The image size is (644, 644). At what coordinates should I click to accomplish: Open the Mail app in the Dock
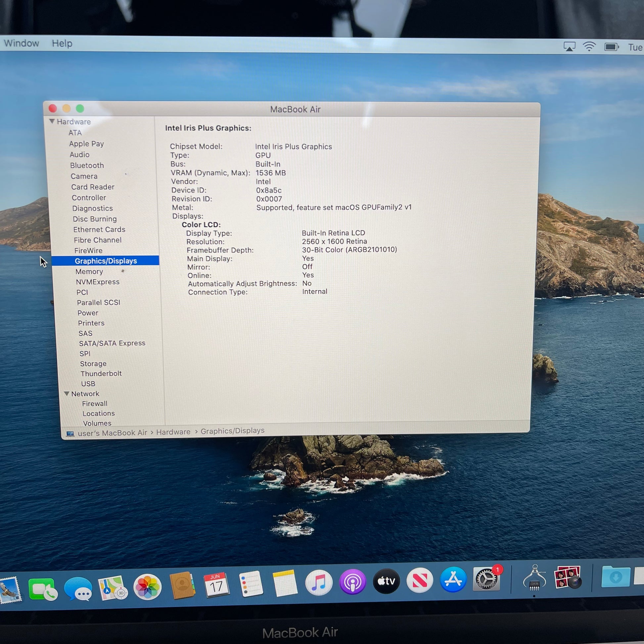pyautogui.click(x=10, y=590)
